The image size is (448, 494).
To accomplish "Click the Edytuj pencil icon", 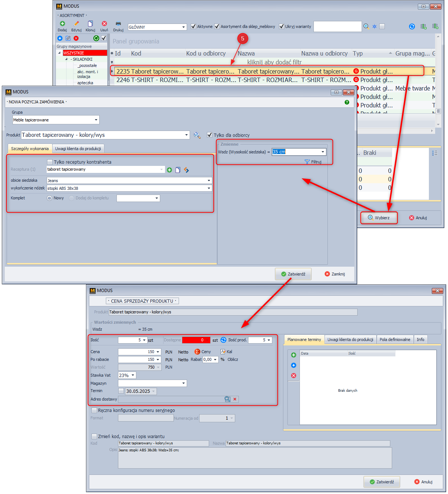I will point(76,24).
